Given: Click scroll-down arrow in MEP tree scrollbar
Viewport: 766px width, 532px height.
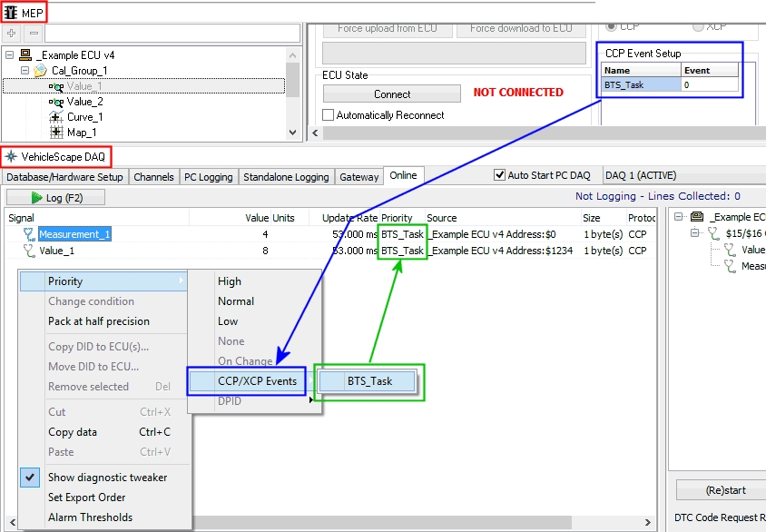Looking at the screenshot, I should [x=292, y=133].
